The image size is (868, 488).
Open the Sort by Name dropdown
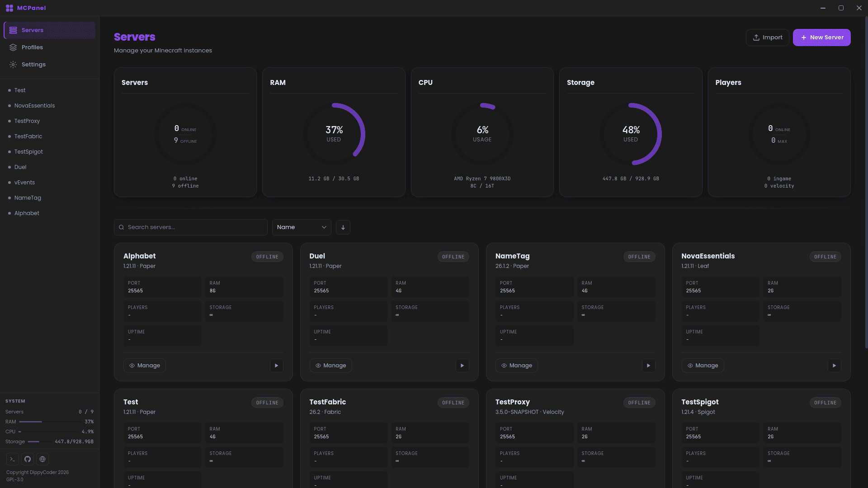click(302, 227)
